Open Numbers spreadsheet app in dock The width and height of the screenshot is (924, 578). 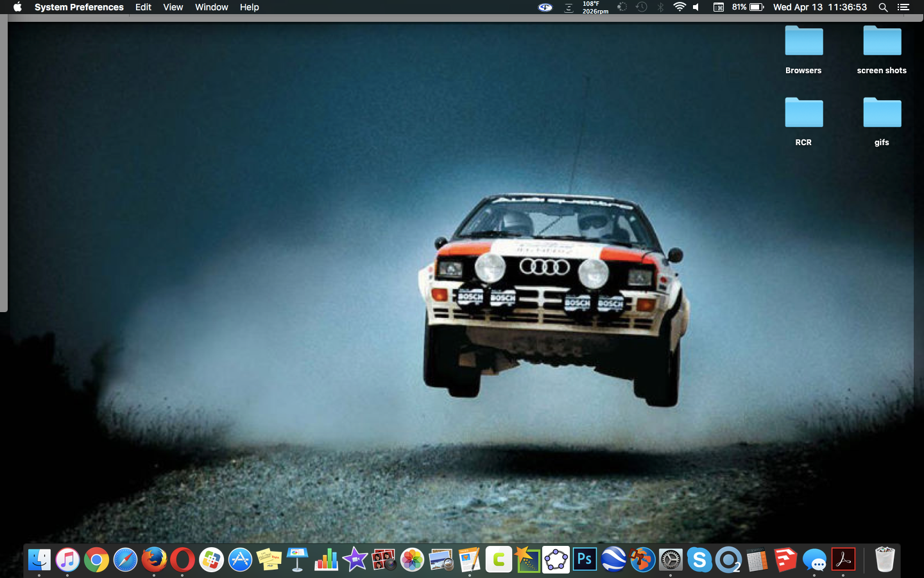tap(326, 560)
